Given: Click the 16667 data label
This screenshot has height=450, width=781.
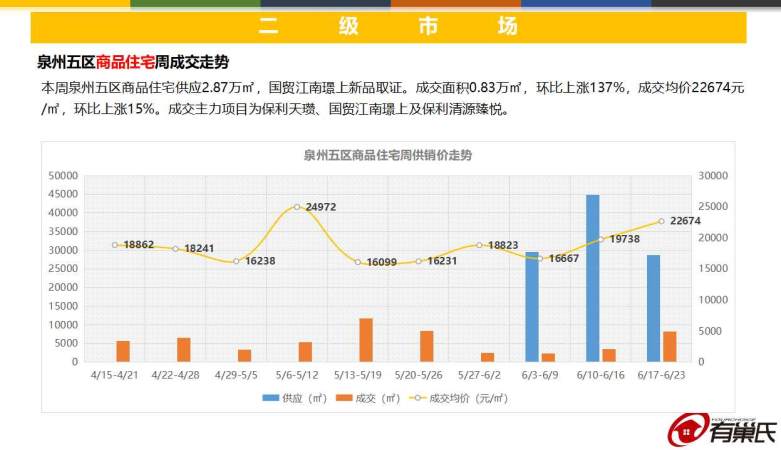Looking at the screenshot, I should (x=564, y=258).
